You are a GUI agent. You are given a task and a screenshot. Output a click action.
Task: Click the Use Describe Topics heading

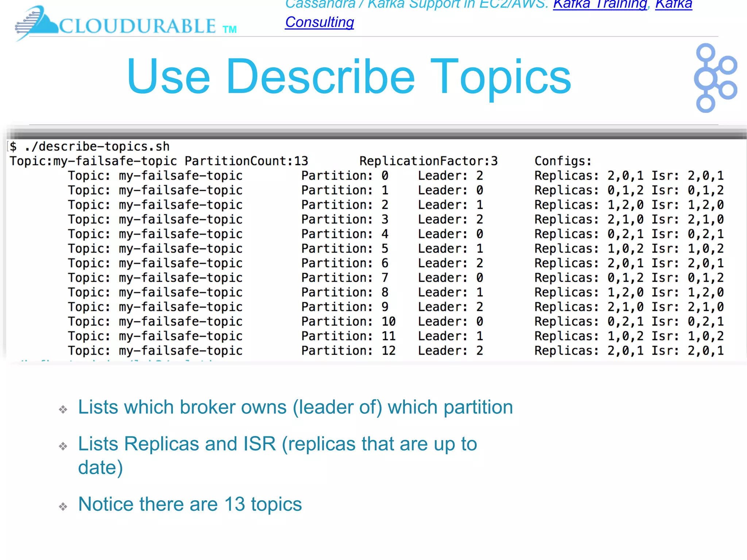click(349, 77)
